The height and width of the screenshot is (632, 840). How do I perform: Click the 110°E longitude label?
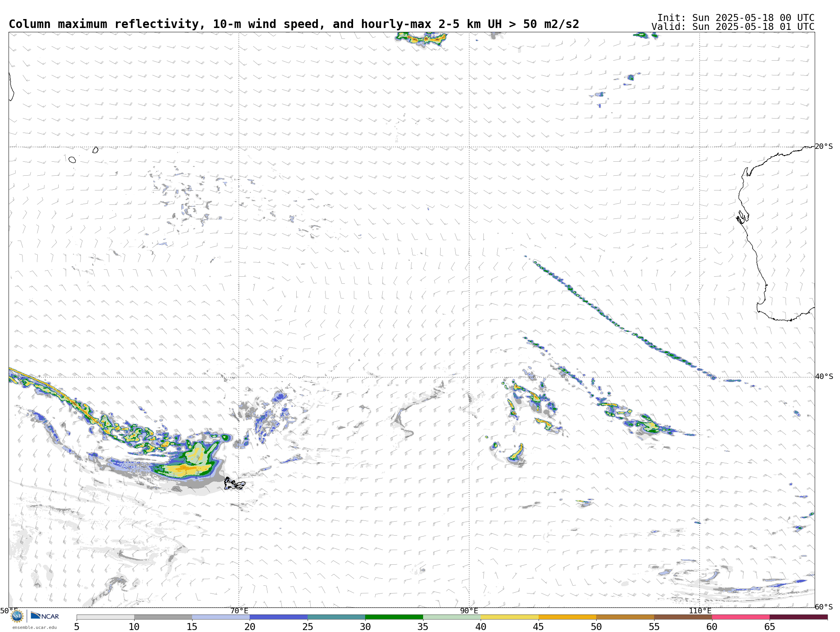[700, 611]
